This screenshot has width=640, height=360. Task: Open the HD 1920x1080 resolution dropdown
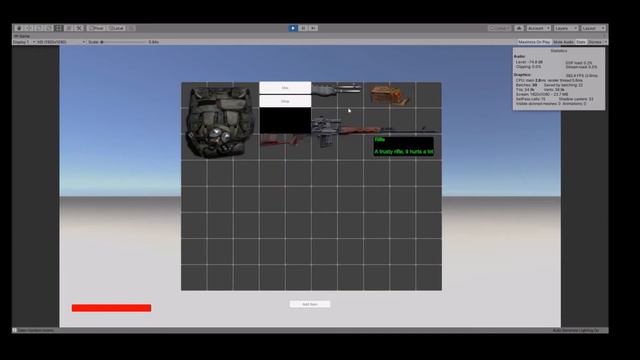click(61, 42)
